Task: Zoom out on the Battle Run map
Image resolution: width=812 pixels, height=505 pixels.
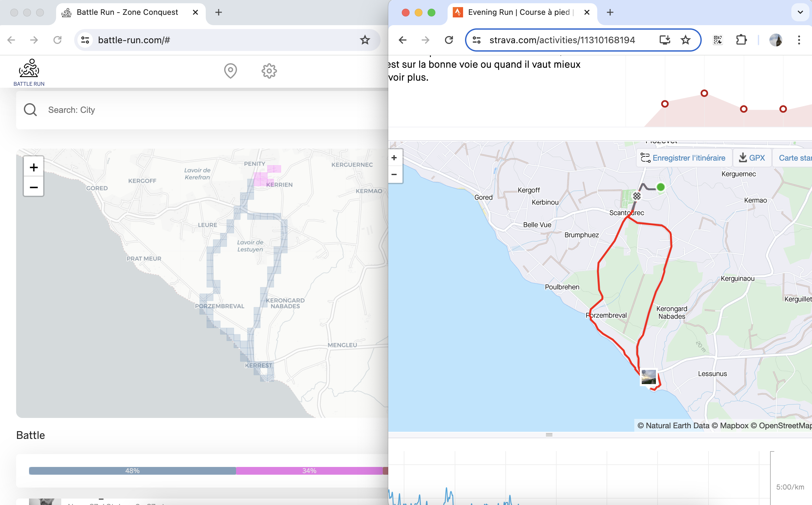Action: tap(34, 187)
